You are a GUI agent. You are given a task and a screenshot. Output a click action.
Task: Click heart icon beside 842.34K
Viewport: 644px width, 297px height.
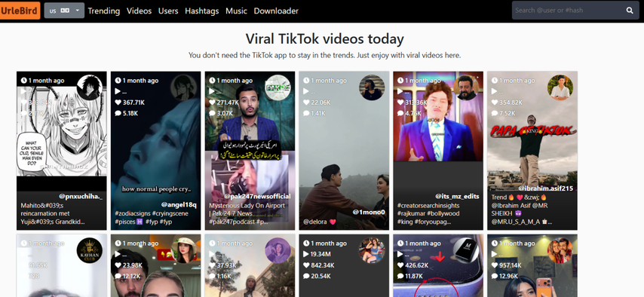tap(306, 265)
